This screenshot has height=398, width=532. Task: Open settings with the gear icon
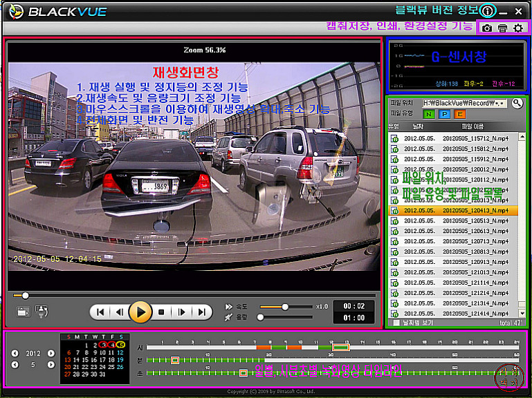[x=518, y=28]
